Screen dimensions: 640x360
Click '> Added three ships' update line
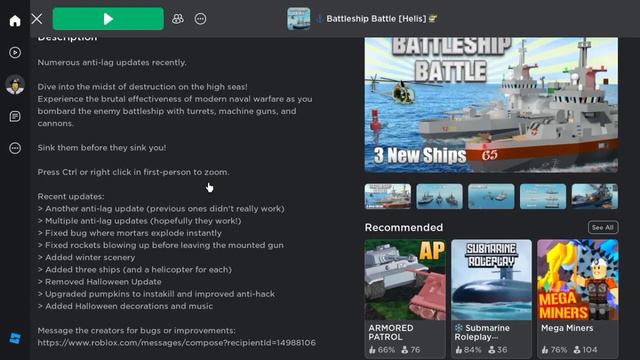click(134, 269)
